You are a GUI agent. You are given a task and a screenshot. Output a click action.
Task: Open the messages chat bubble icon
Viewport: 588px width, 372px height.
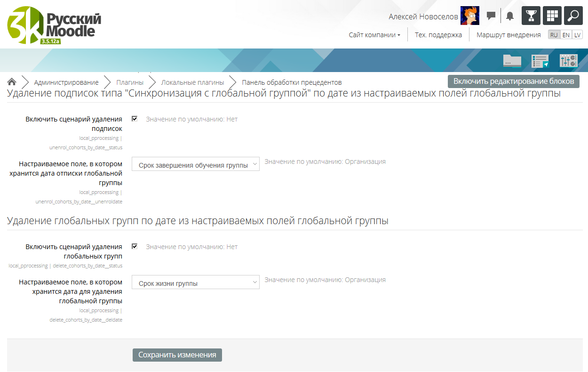(491, 16)
